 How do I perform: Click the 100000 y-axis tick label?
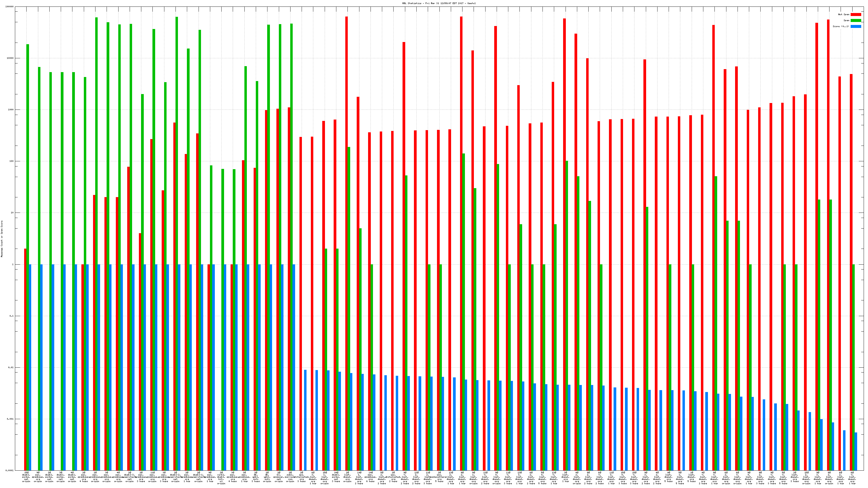[10, 7]
